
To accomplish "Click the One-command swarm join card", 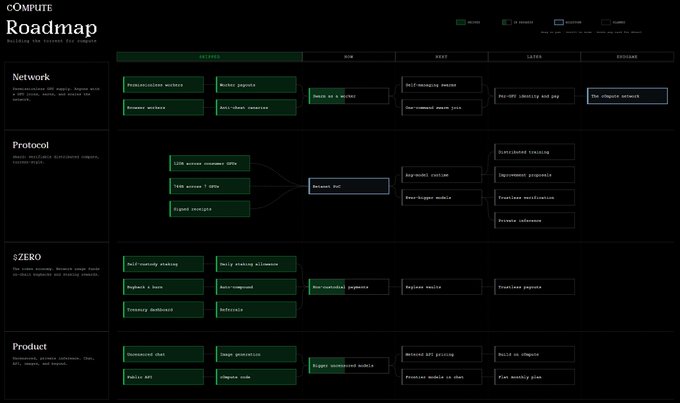I will (442, 108).
